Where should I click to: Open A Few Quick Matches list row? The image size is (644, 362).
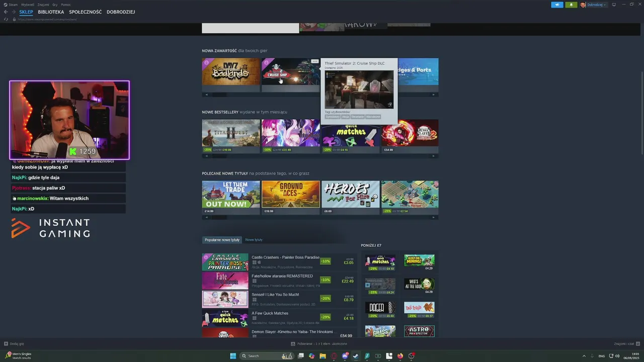279,318
